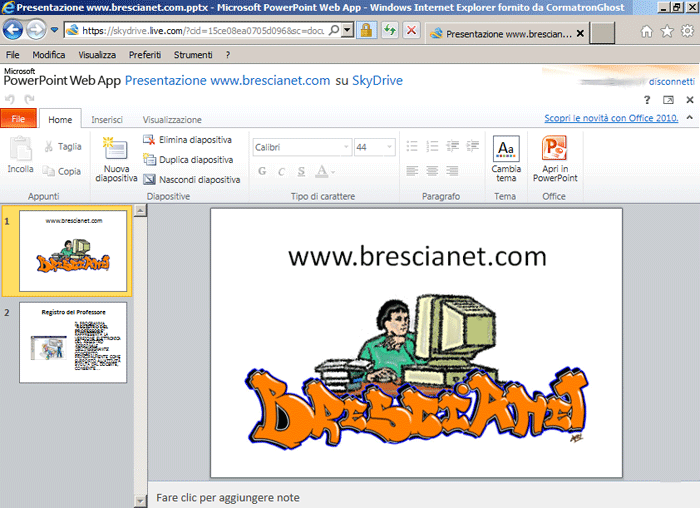Open the font size 44 dropdown
This screenshot has height=508, width=700.
pos(389,147)
